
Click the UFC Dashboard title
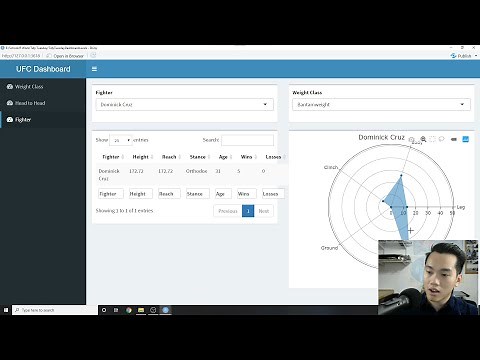[43, 69]
